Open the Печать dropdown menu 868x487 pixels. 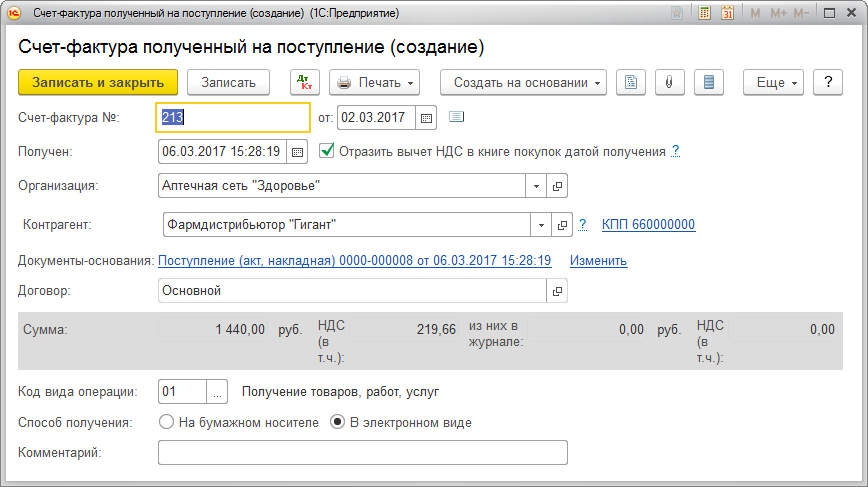click(374, 82)
